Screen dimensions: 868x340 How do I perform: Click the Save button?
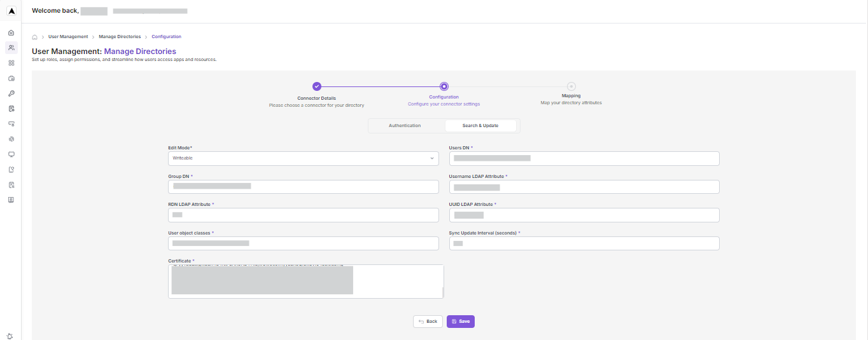[x=461, y=322]
